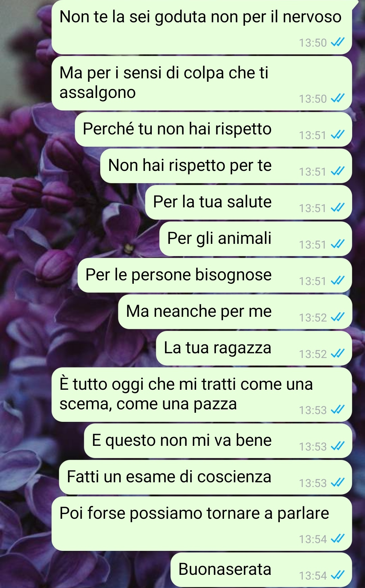The width and height of the screenshot is (365, 588).
Task: Tap 'Poi forse possiamo tornare a parlare' message
Action: click(x=202, y=523)
